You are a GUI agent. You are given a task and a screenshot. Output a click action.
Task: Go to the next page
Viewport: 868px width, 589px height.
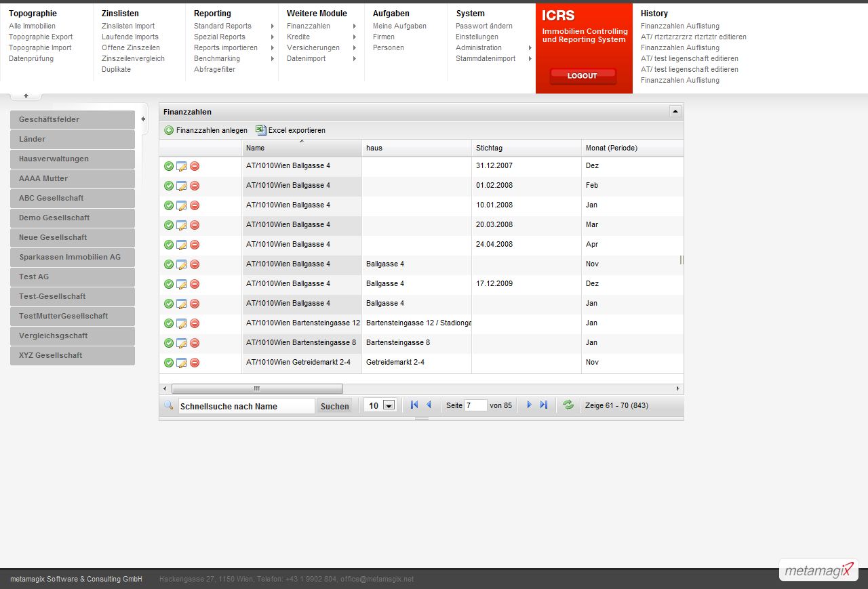tap(530, 405)
